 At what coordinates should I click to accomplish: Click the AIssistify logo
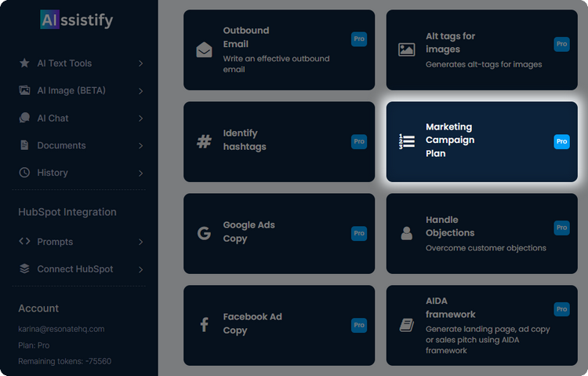click(76, 20)
